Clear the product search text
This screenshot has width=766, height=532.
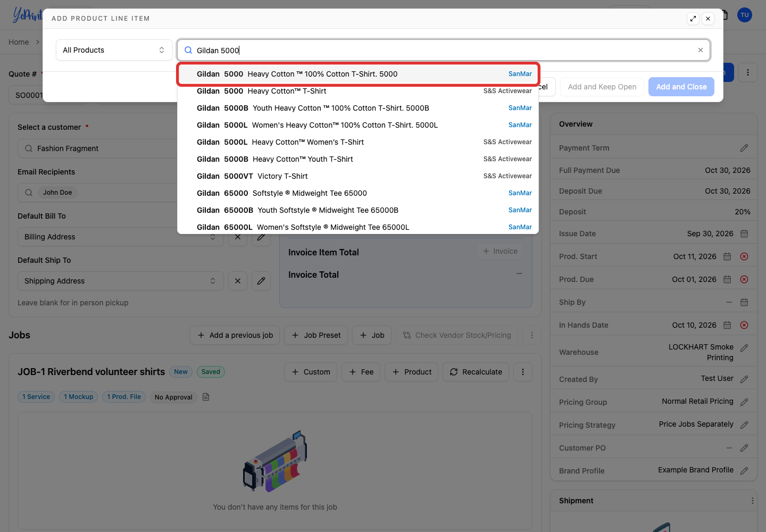(701, 50)
